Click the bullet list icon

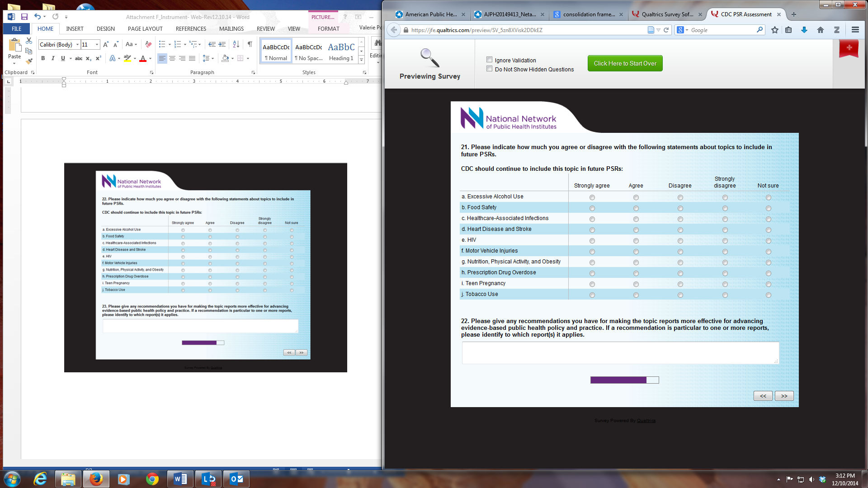tap(162, 44)
